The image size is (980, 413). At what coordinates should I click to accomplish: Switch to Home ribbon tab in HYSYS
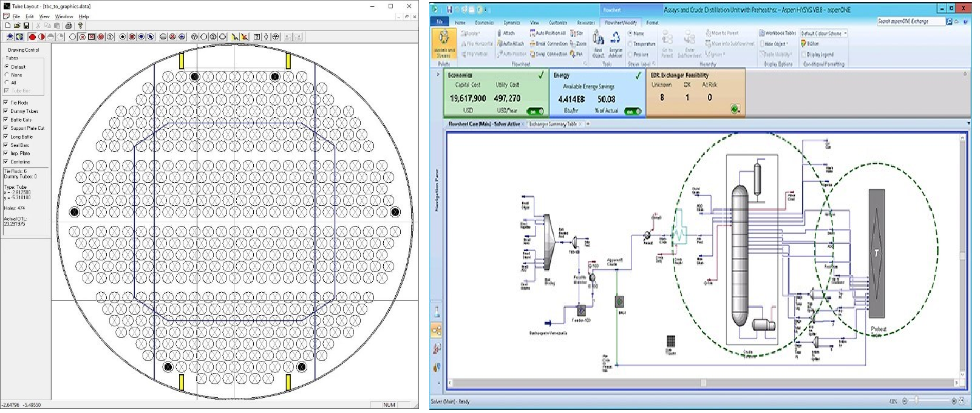click(460, 22)
